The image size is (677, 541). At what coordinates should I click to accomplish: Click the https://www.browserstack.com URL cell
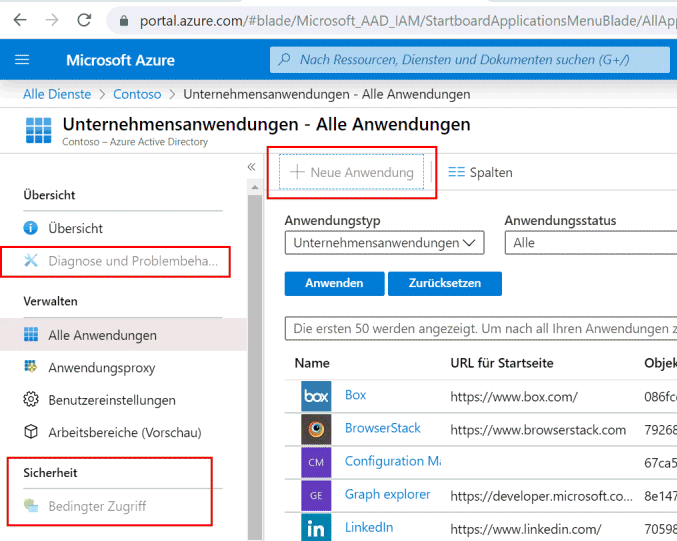538,430
